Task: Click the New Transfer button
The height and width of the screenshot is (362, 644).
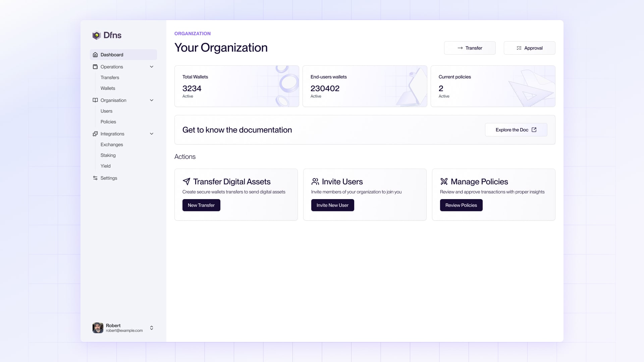Action: [x=201, y=205]
